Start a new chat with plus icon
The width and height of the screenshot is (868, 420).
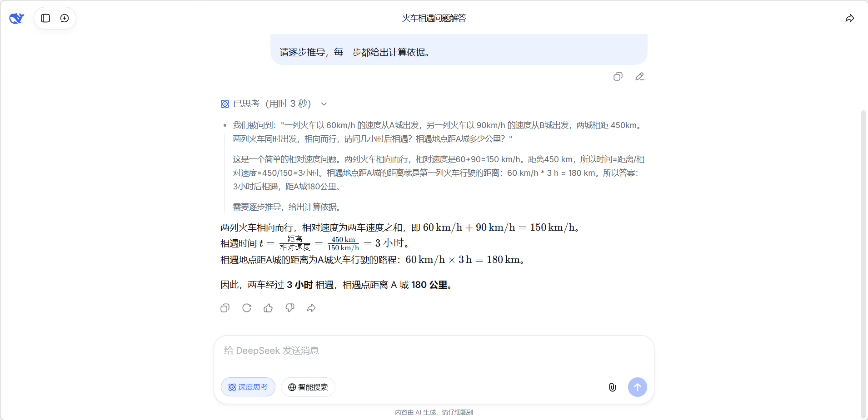[x=65, y=18]
